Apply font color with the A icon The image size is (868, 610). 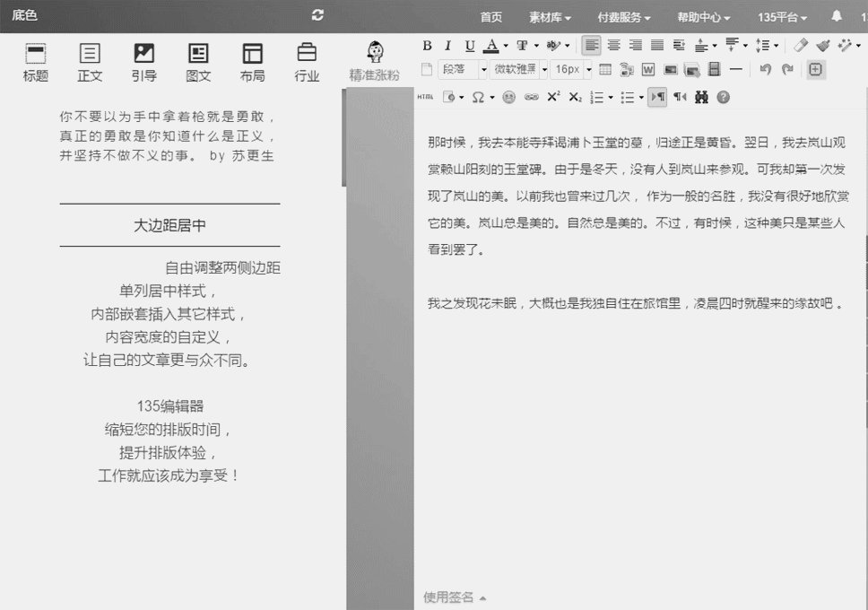[491, 46]
